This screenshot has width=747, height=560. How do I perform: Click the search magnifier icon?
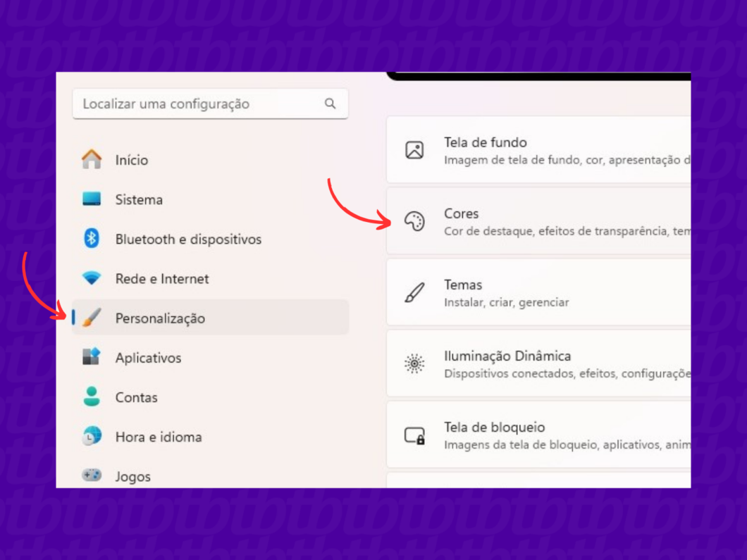click(x=331, y=103)
